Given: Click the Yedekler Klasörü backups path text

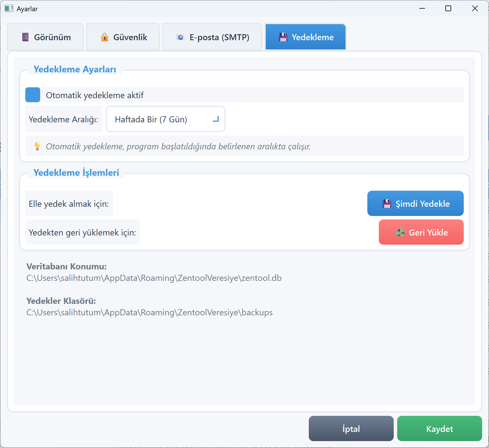Looking at the screenshot, I should (x=150, y=312).
